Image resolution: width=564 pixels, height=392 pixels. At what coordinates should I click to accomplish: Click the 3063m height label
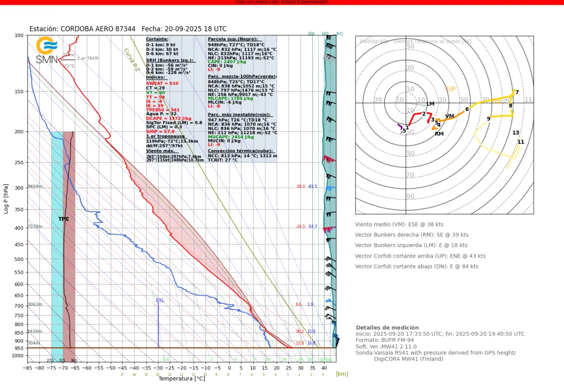(35, 304)
